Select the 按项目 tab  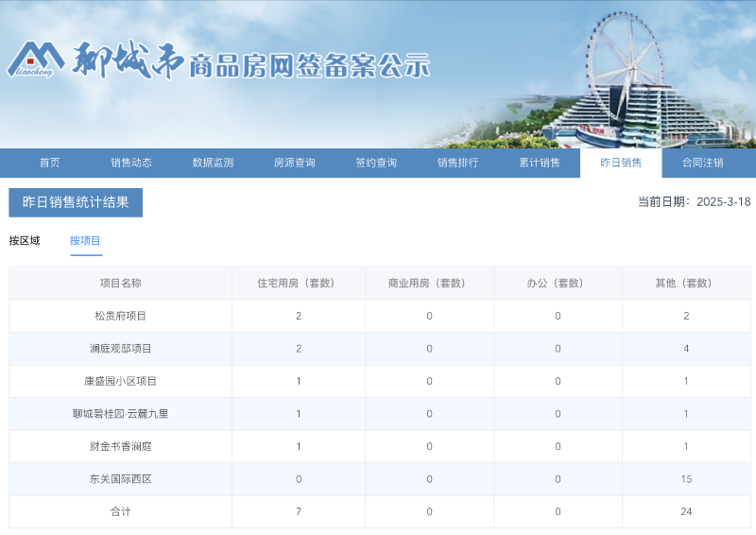[85, 241]
